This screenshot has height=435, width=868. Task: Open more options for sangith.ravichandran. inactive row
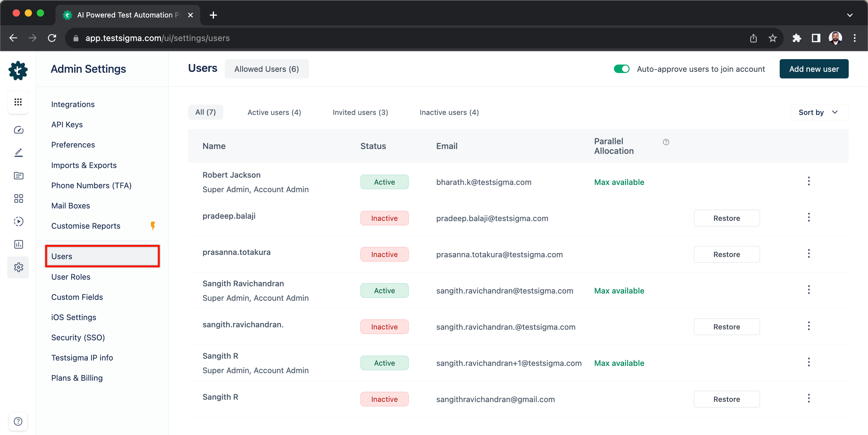809,326
